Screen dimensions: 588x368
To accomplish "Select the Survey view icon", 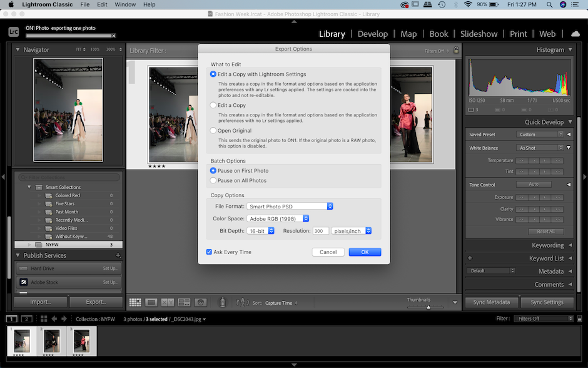I will (x=184, y=302).
